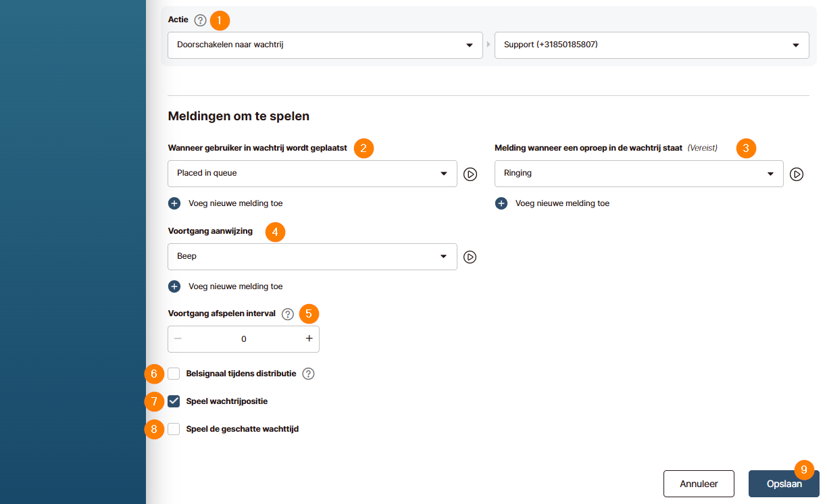Increase interval with the plus stepper
The width and height of the screenshot is (827, 504).
[309, 339]
